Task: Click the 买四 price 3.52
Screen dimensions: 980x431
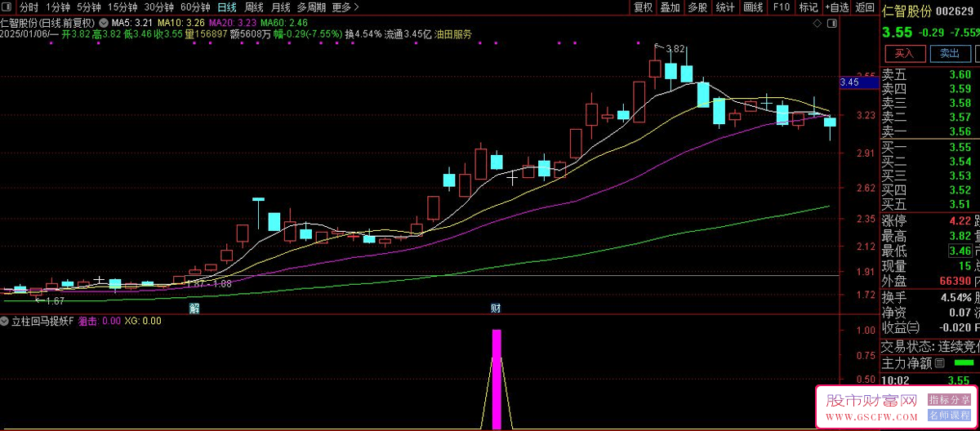Action: coord(960,190)
